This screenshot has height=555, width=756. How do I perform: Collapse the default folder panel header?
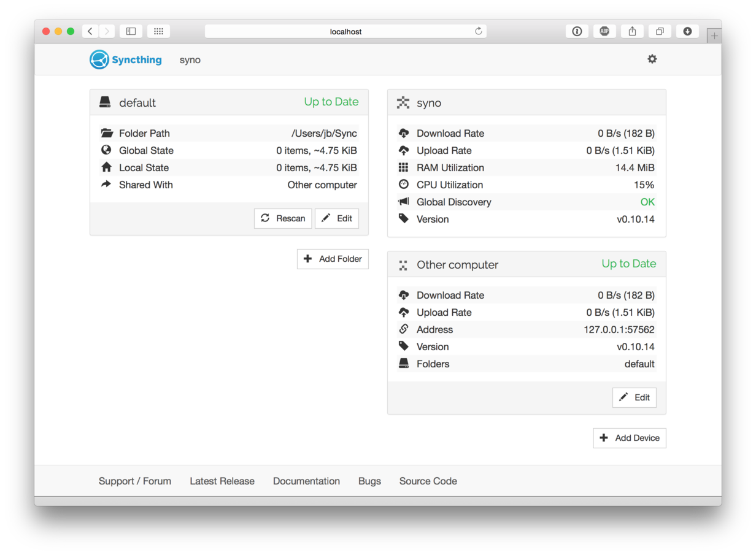point(209,102)
